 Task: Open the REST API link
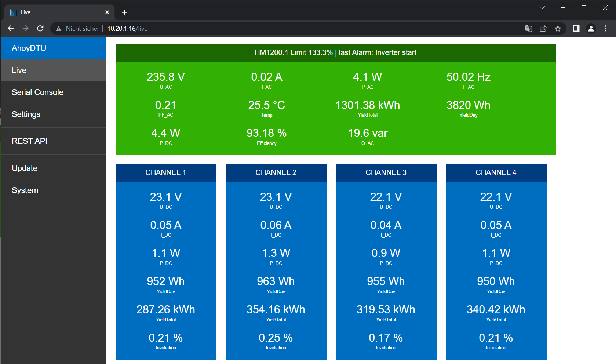point(29,141)
